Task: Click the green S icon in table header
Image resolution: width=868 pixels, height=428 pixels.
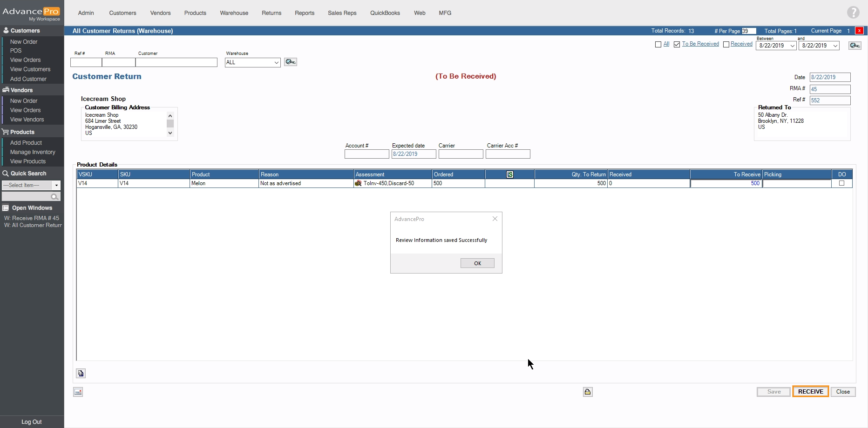Action: pos(510,174)
